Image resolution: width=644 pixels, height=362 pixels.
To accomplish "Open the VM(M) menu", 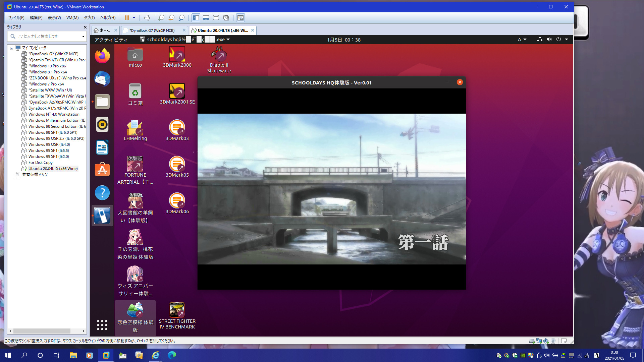I will (72, 18).
